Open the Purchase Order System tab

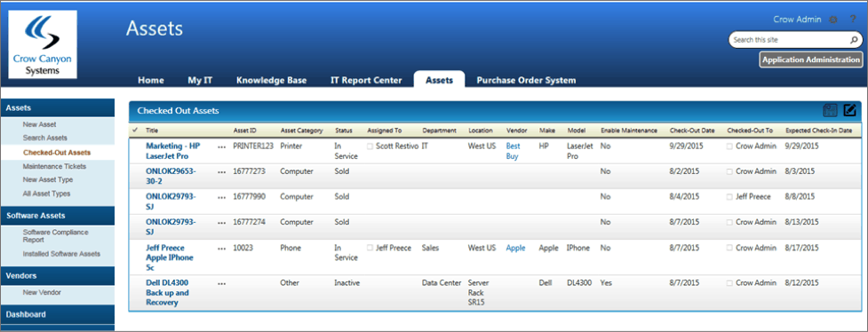[526, 80]
